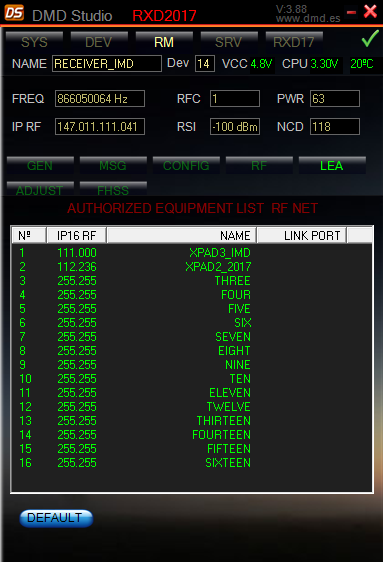383x562 pixels.
Task: Switch to the SYS tab
Action: [x=34, y=42]
